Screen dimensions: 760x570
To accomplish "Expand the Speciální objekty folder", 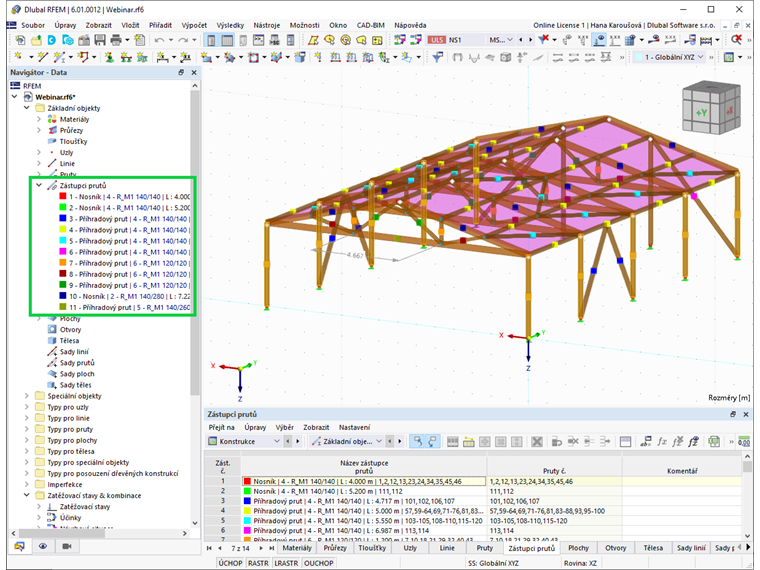I will (x=27, y=396).
